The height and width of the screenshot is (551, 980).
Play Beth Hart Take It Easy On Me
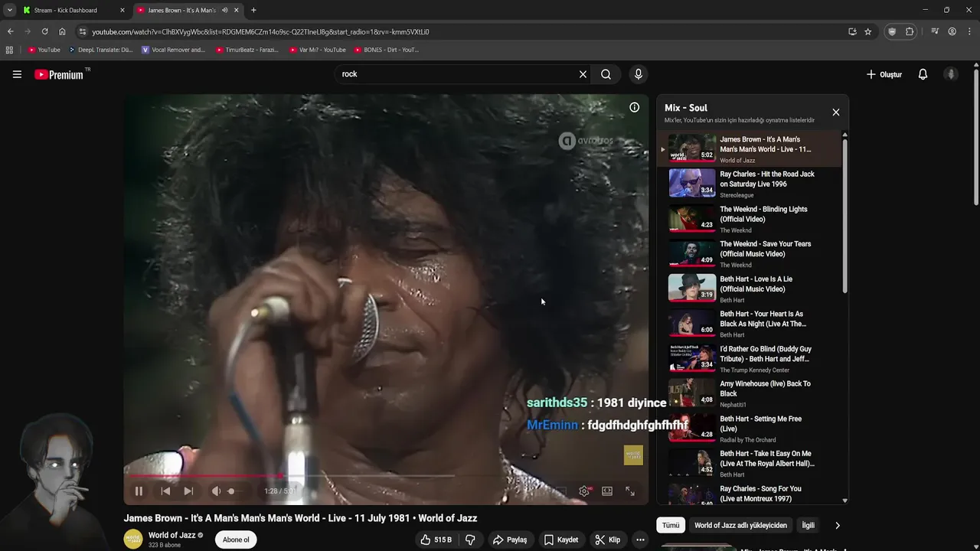coord(750,464)
